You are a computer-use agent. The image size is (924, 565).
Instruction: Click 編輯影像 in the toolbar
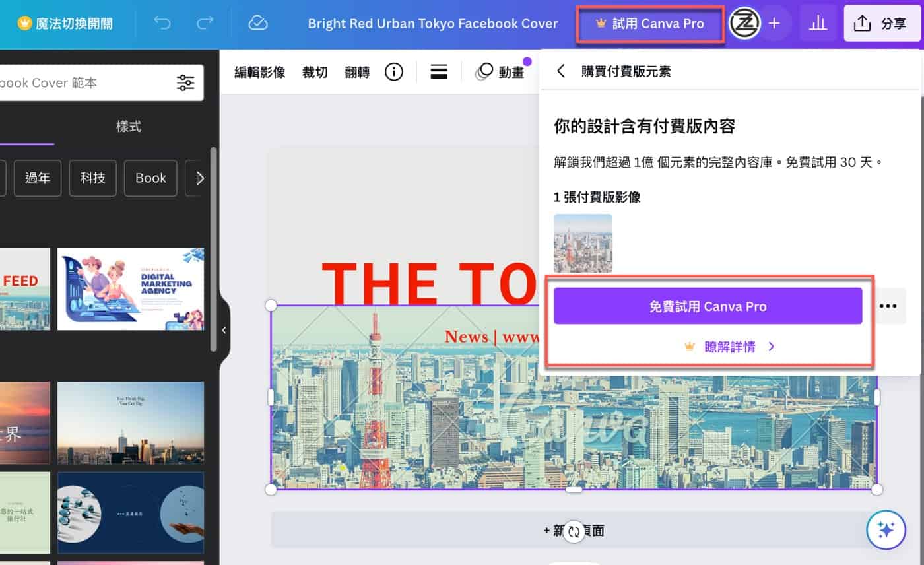260,72
